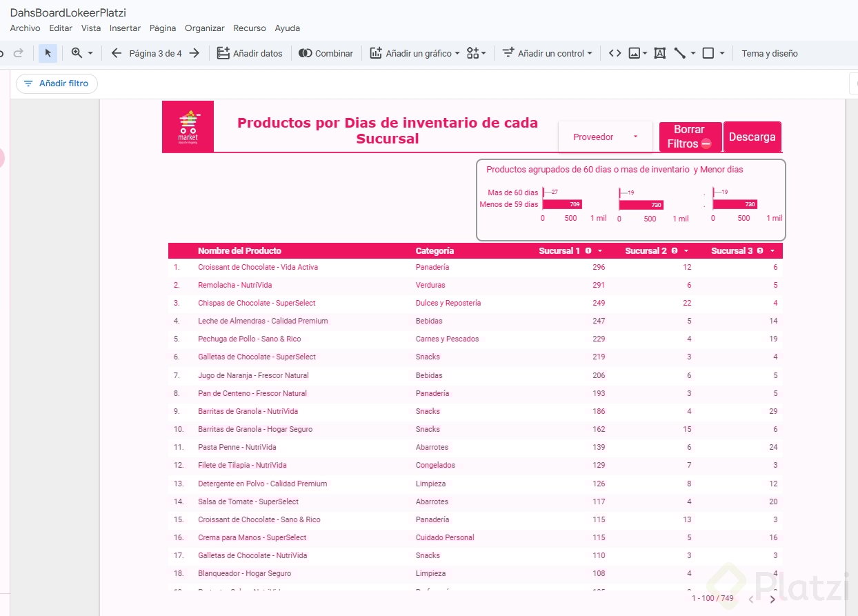The image size is (858, 616).
Task: Click the Borrar Filtros button
Action: [690, 137]
